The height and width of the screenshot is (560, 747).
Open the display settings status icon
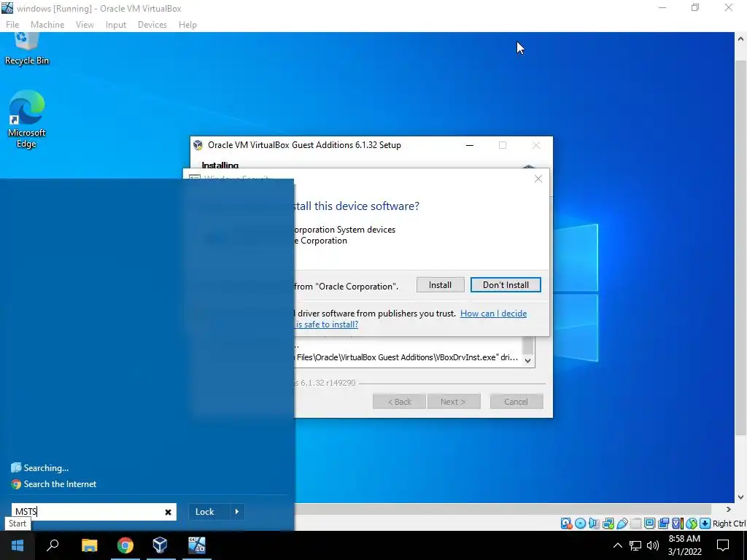(649, 524)
